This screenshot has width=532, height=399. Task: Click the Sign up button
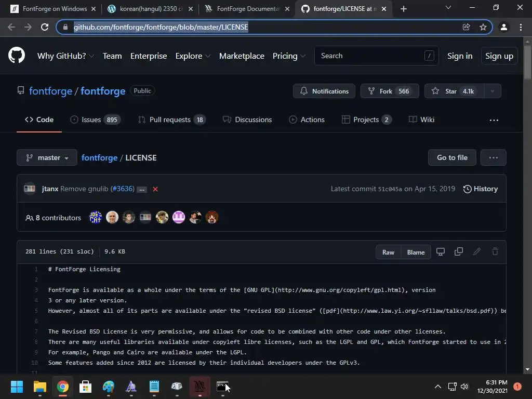(x=499, y=56)
